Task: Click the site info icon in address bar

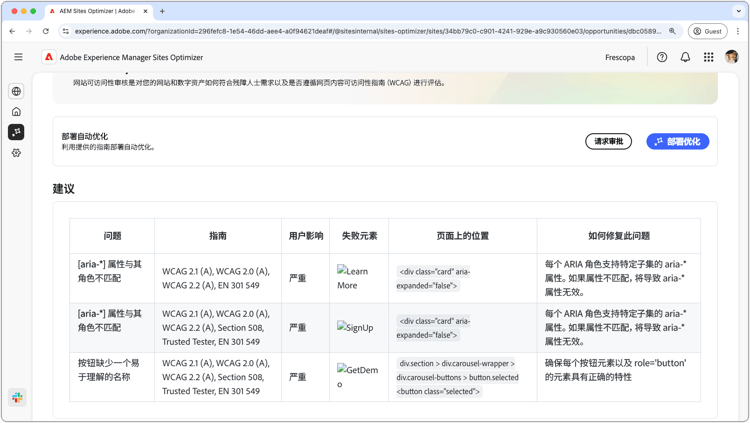Action: 66,31
